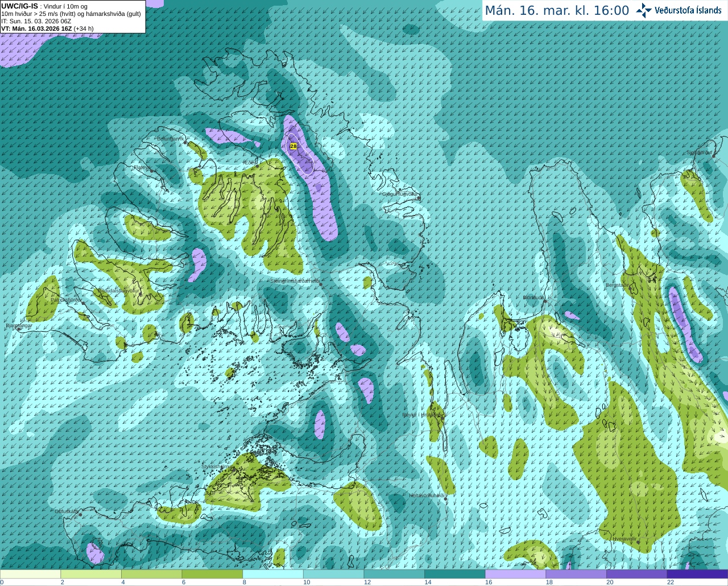Select the Bergstaðir station marker
The width and height of the screenshot is (728, 586).
tap(629, 288)
